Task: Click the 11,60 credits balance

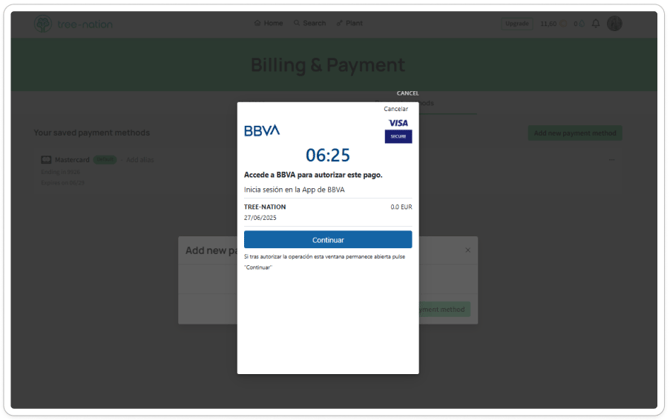Action: tap(553, 23)
